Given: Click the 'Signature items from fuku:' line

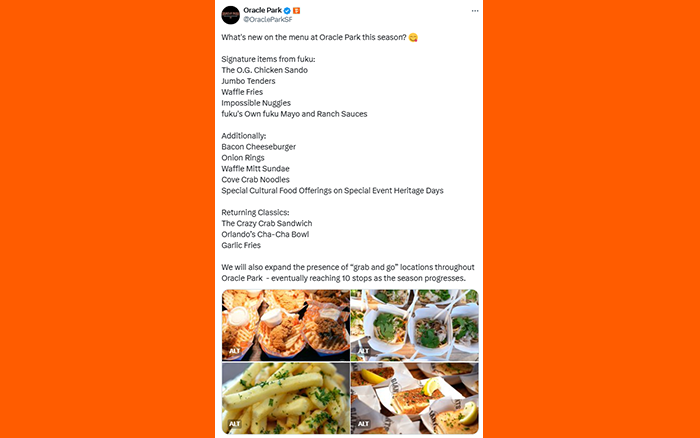Looking at the screenshot, I should coord(268,59).
